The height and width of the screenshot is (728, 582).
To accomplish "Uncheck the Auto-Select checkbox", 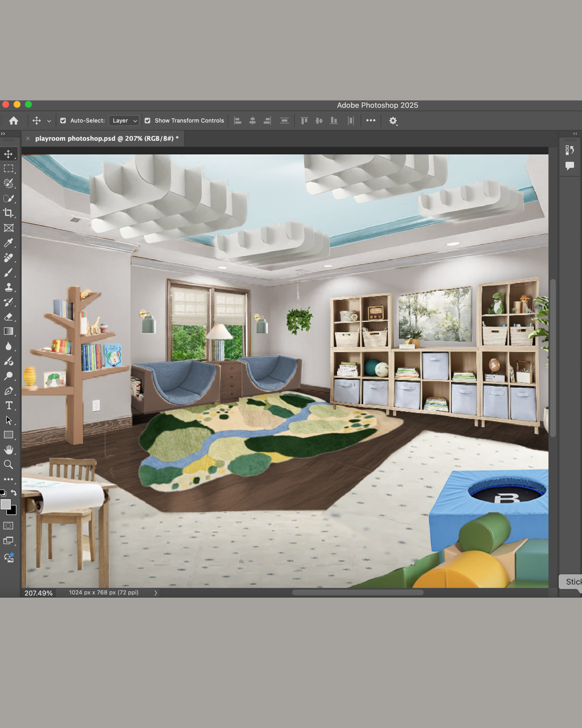I will [x=63, y=120].
